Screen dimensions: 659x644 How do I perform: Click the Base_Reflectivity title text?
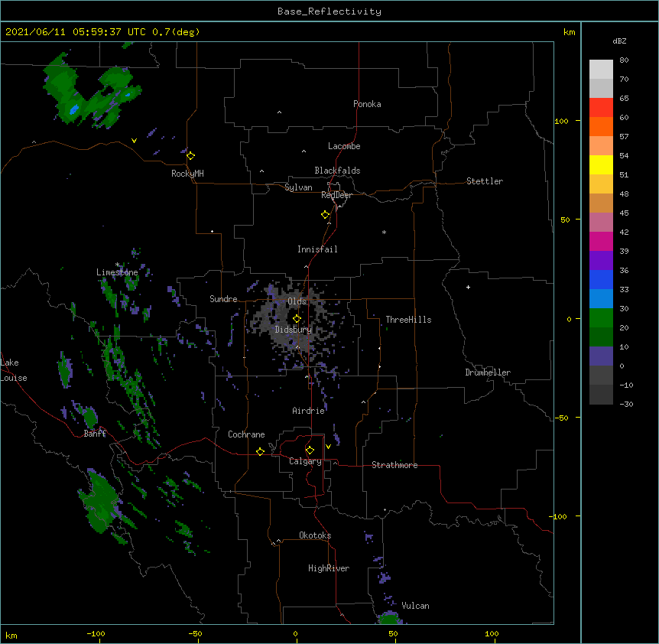coord(329,11)
